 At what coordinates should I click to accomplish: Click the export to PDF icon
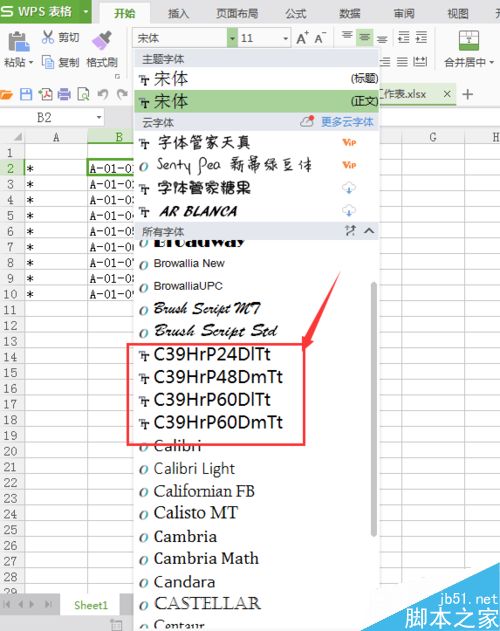pyautogui.click(x=45, y=94)
